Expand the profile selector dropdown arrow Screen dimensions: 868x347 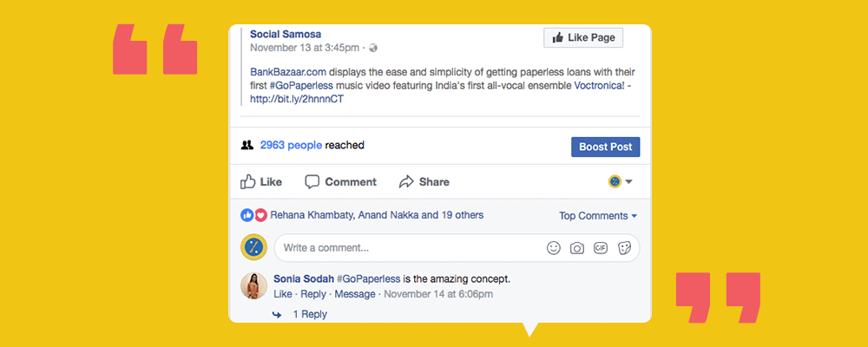coord(628,182)
